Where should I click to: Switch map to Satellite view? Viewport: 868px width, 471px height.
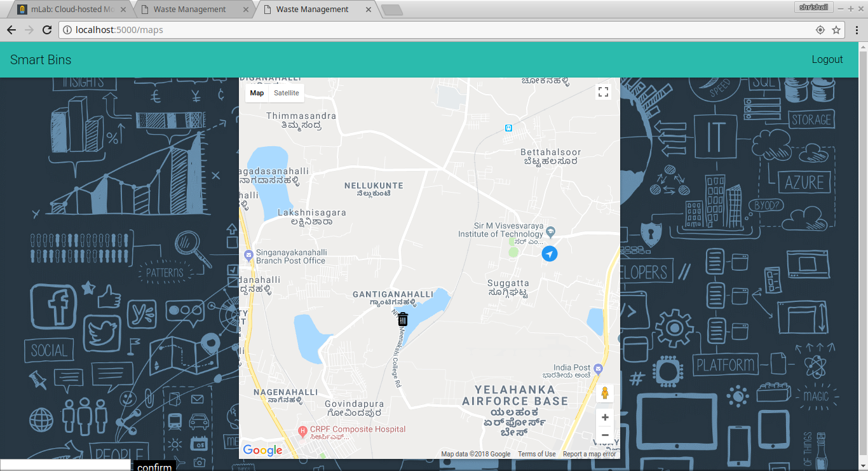tap(287, 93)
